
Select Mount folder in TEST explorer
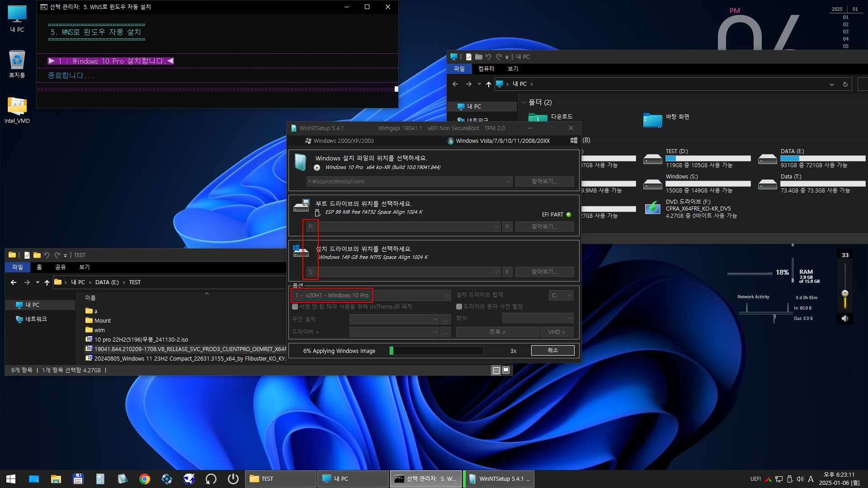tap(103, 321)
